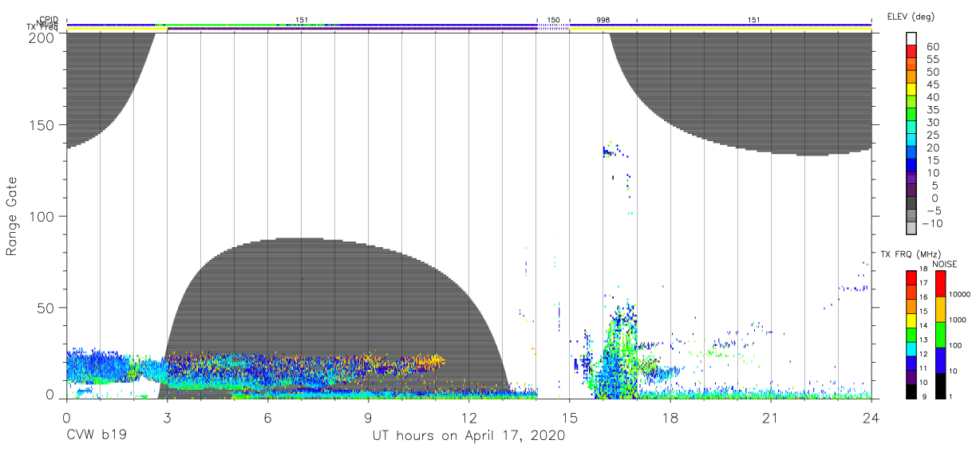Click the '-10' label in ELEV legend
The height and width of the screenshot is (452, 980).
(x=931, y=222)
